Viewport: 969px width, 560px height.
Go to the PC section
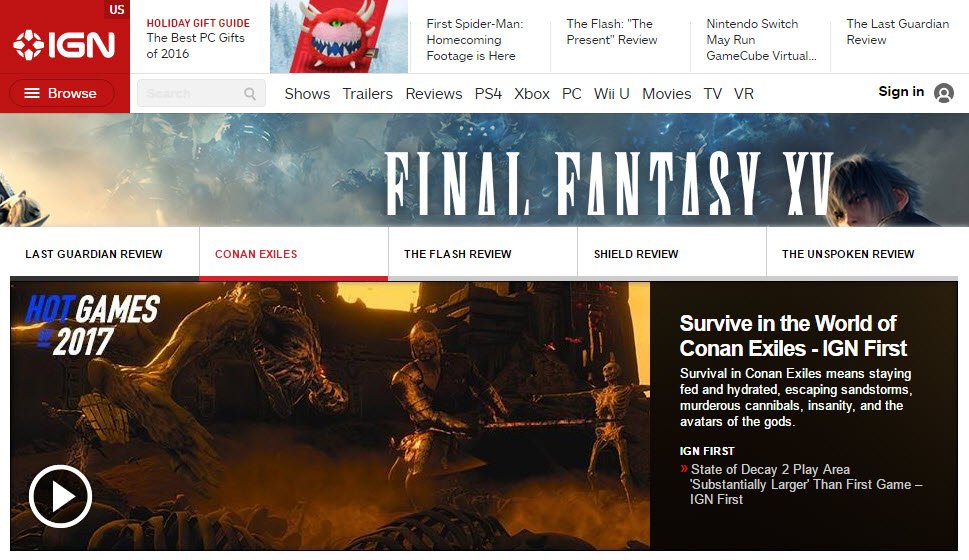click(x=572, y=94)
